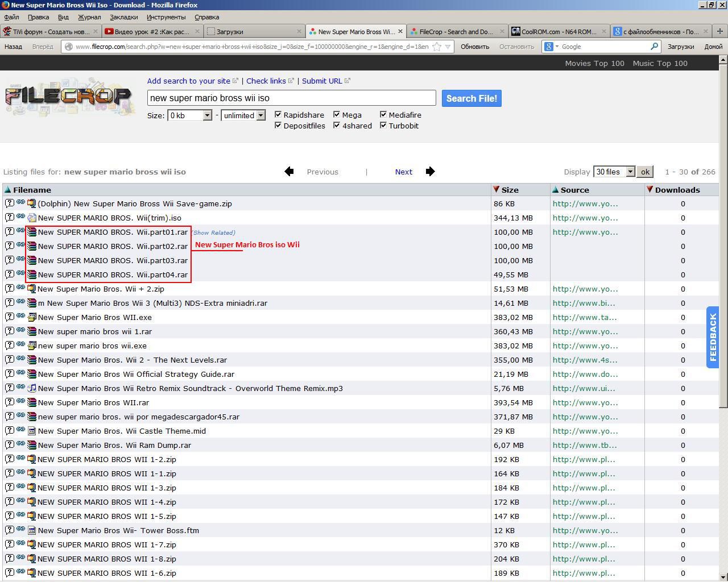Viewport: 728px width, 582px height.
Task: Open the search engine selector dropdown
Action: 557,47
